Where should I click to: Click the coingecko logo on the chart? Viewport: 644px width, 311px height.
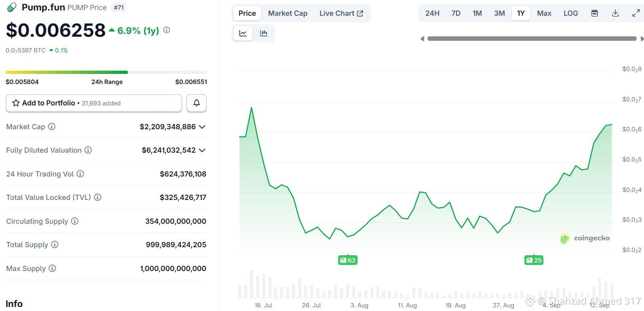click(585, 238)
